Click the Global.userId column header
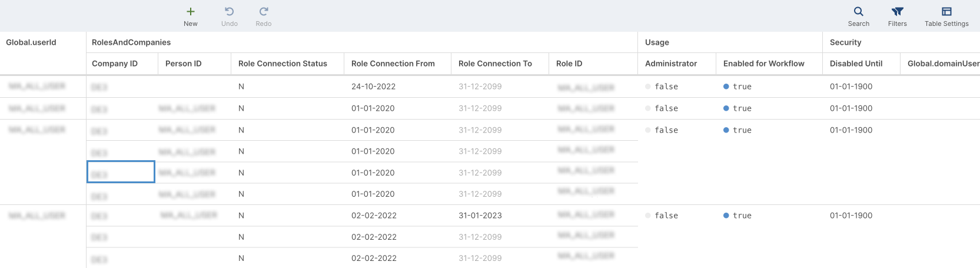The height and width of the screenshot is (268, 980). pyautogui.click(x=31, y=42)
